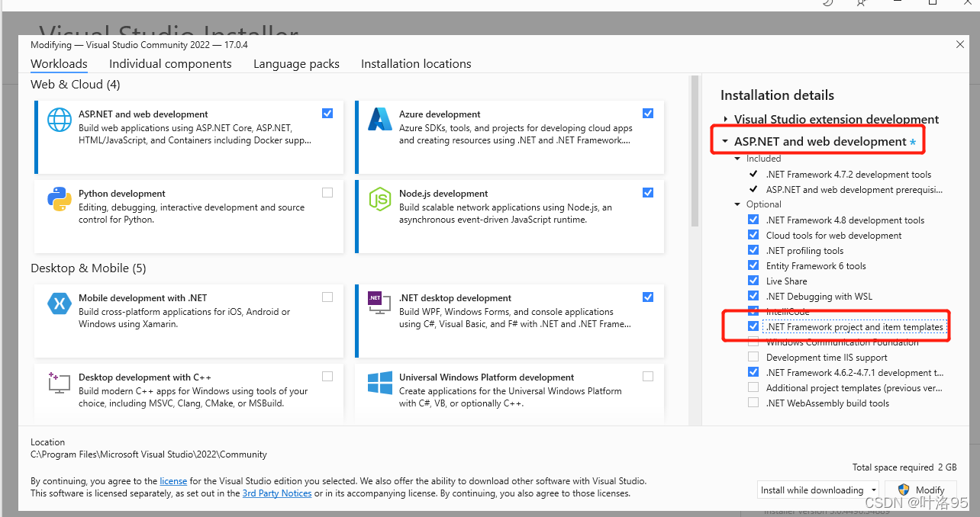Select the Node.js development workload card
The image size is (980, 517).
pos(509,217)
